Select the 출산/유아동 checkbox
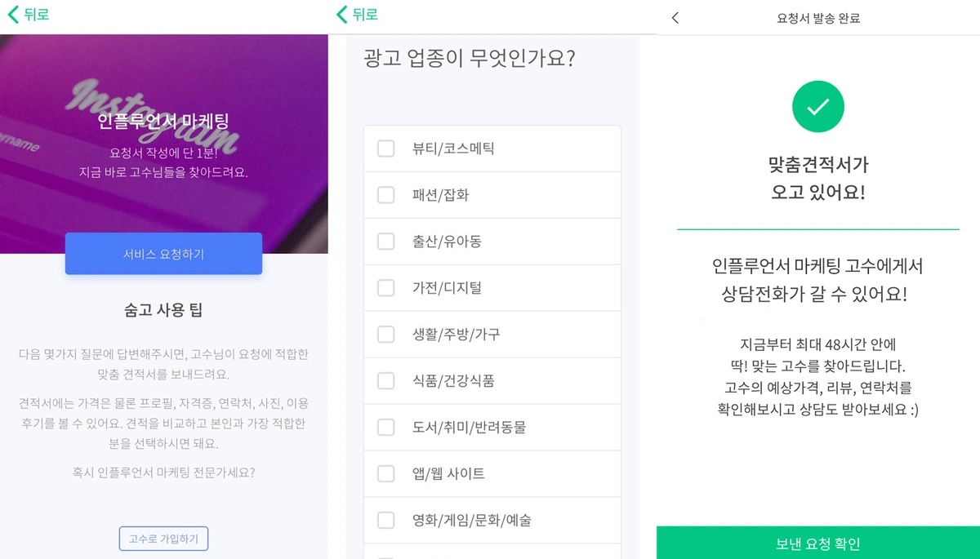Screen dimensions: 980x559 386,241
